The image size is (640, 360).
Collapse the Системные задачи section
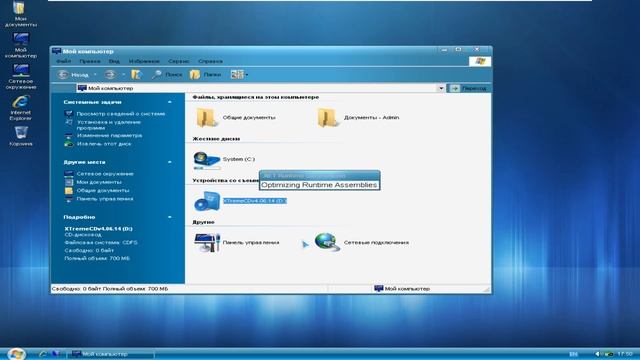point(170,102)
